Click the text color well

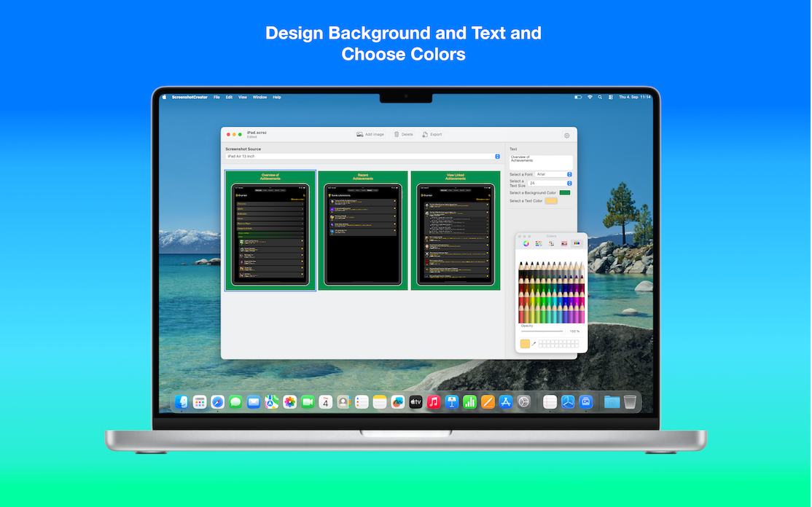tap(551, 201)
